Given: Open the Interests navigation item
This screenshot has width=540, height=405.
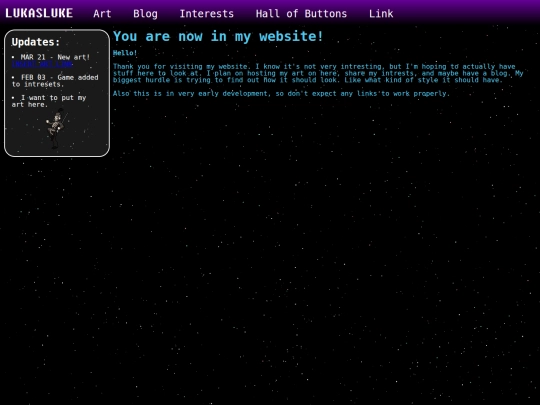Looking at the screenshot, I should click(207, 13).
